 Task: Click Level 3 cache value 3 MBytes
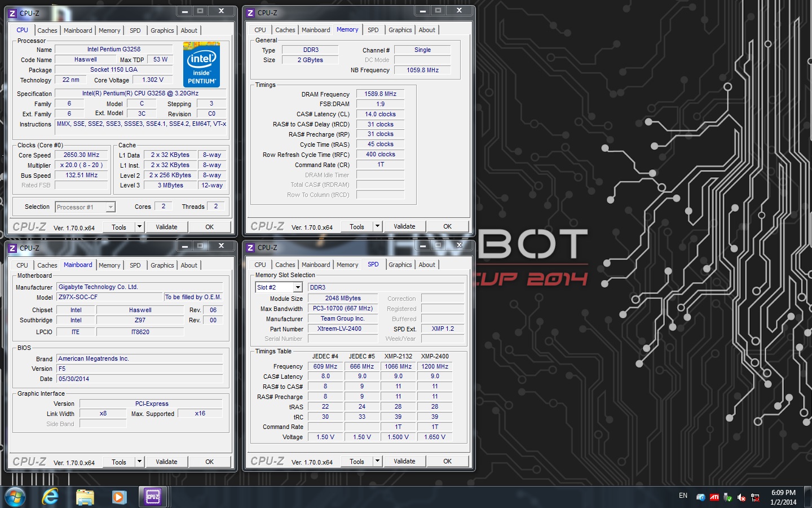[170, 186]
